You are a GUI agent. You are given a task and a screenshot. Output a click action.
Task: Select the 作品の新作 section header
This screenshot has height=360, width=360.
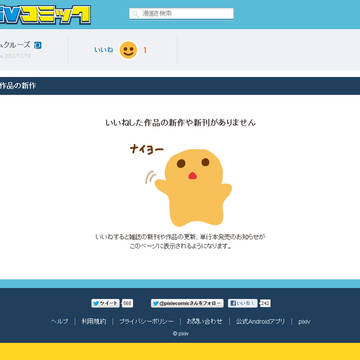(x=18, y=86)
